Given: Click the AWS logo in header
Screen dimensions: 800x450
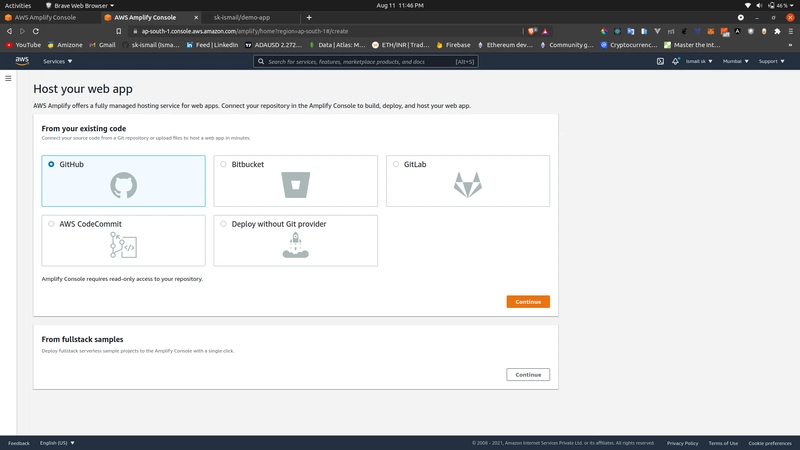Looking at the screenshot, I should tap(22, 61).
